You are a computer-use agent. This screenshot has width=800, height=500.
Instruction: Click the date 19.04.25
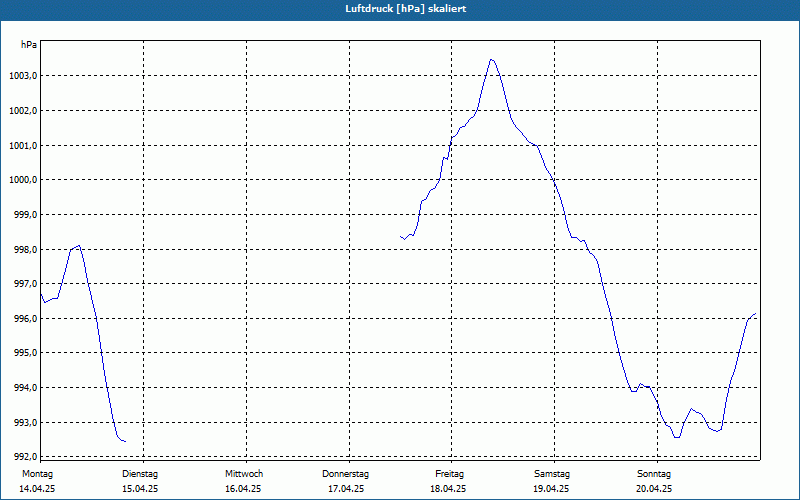pyautogui.click(x=551, y=489)
